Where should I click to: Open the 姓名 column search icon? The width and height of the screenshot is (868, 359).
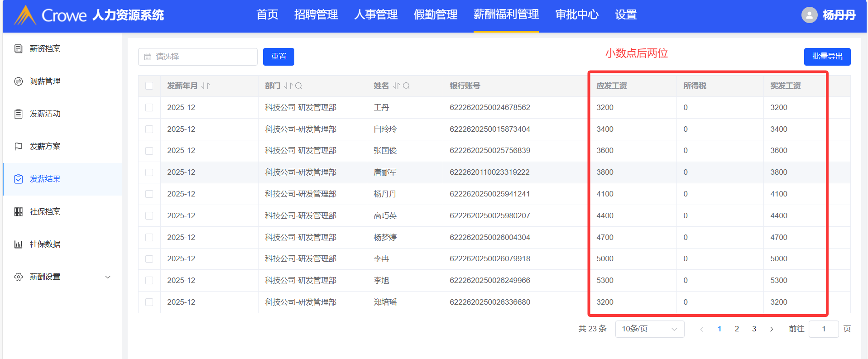pos(406,86)
